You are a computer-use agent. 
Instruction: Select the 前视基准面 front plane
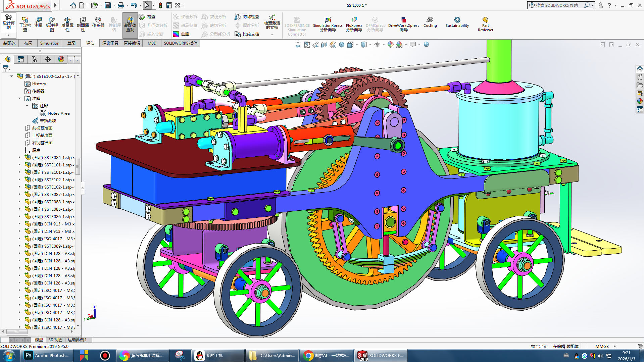click(x=42, y=128)
